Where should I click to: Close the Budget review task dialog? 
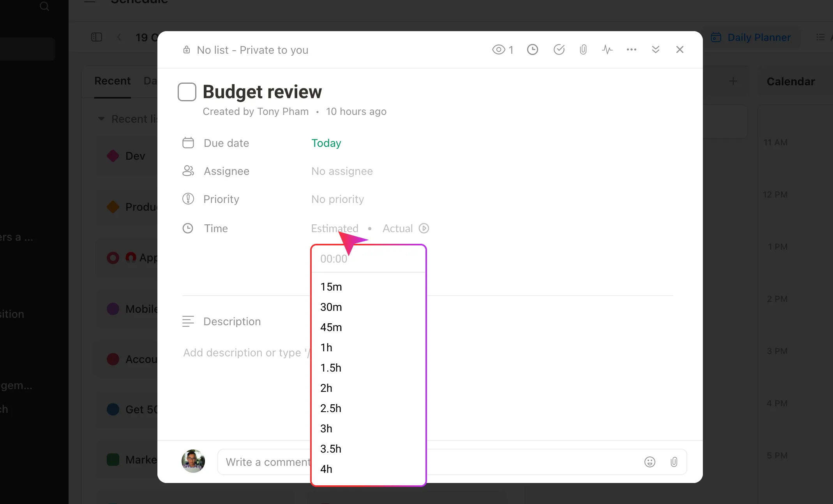(x=679, y=50)
